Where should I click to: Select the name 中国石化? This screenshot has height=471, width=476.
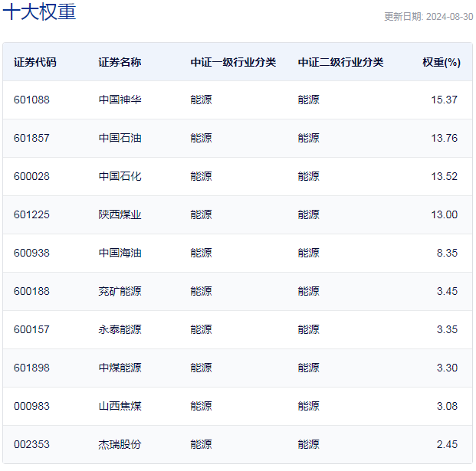120,176
